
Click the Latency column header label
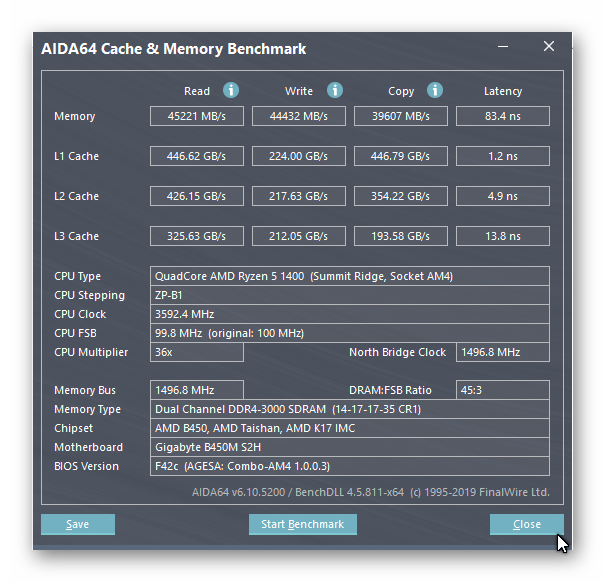click(503, 91)
